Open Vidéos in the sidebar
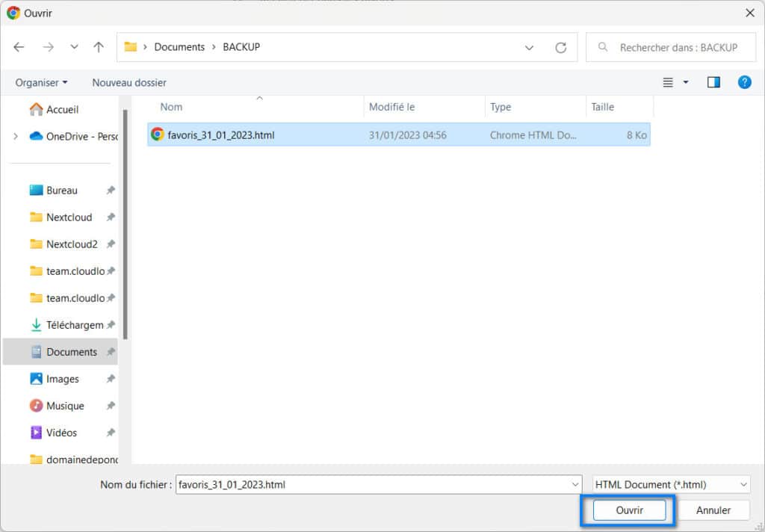765x532 pixels. point(61,433)
